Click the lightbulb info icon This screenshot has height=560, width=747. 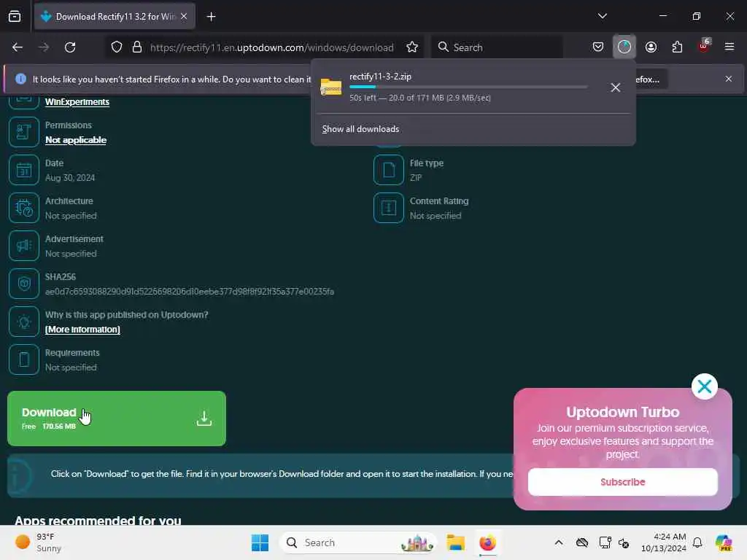click(24, 322)
